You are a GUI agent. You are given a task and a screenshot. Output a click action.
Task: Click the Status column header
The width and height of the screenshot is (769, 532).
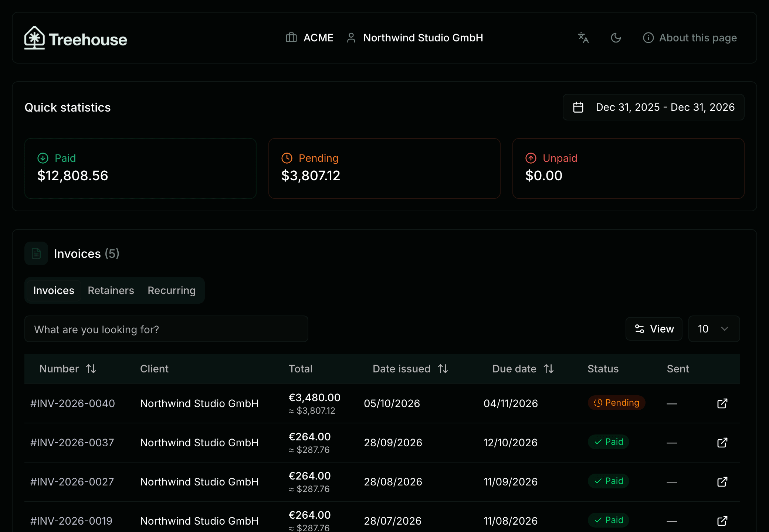[x=603, y=369]
